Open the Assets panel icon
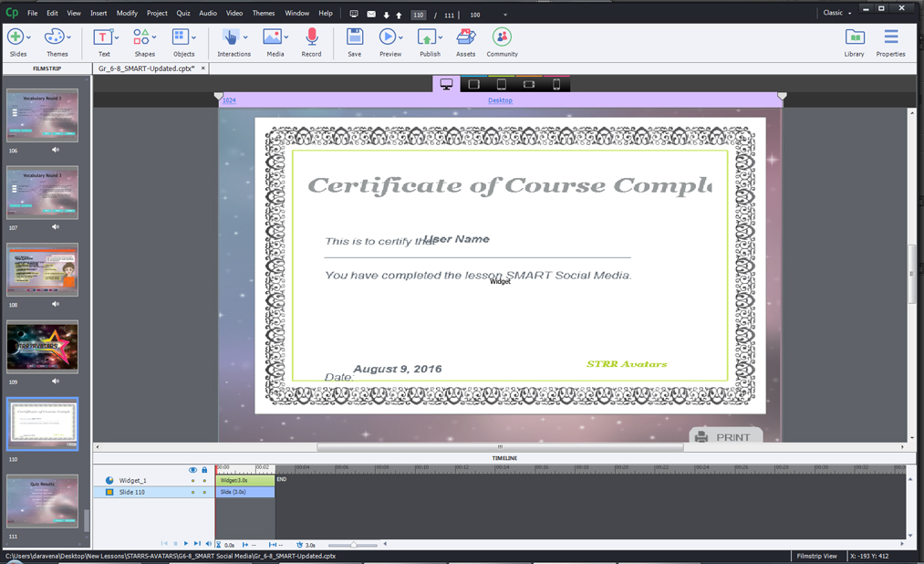 (465, 37)
